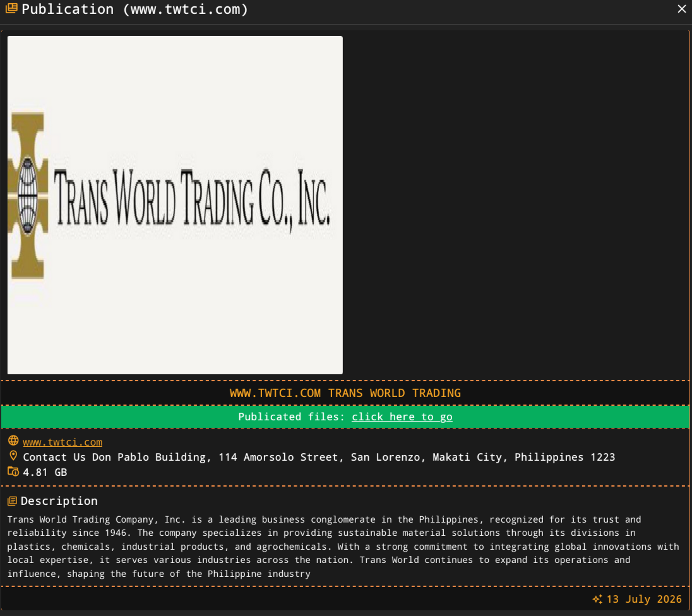The width and height of the screenshot is (692, 616).
Task: Click the sparkle icon beside 13 July 2026
Action: pos(597,599)
